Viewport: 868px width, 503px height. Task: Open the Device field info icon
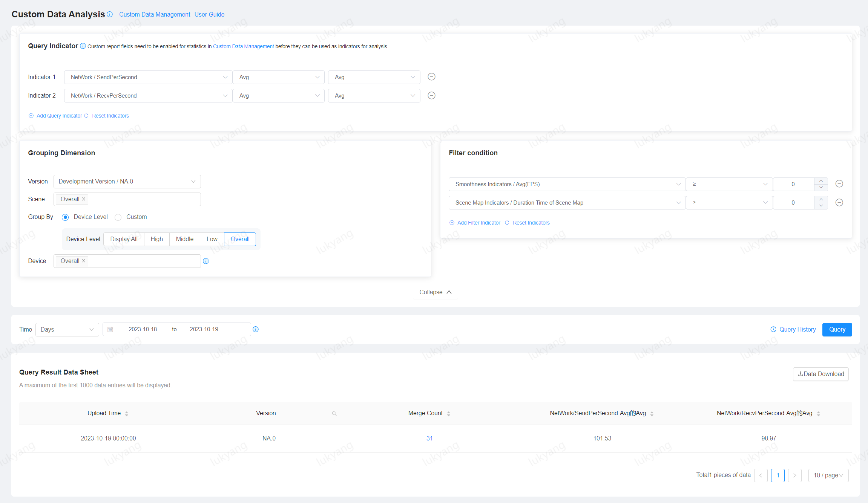coord(206,261)
